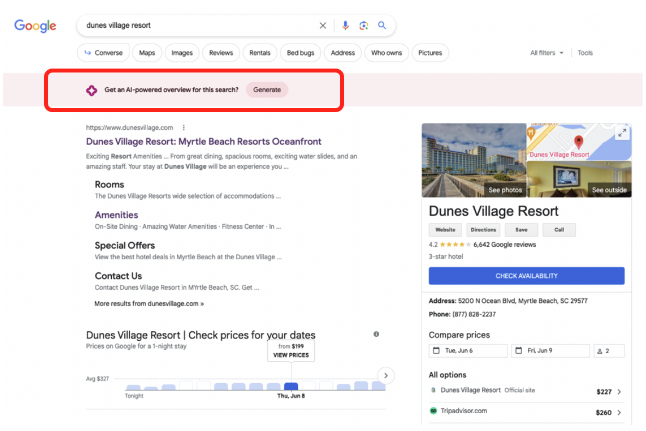Click the See outside room thumbnail
Viewport: 646px width, 431px height.
[x=579, y=179]
